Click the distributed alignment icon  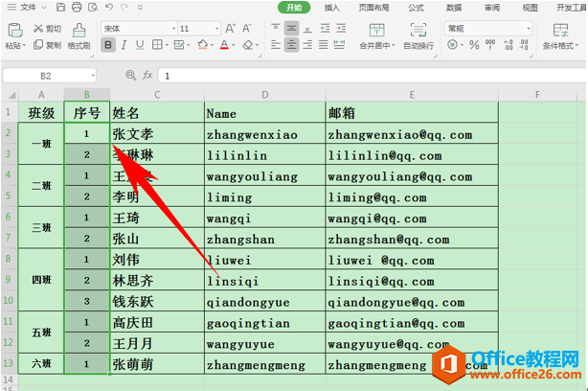(x=339, y=45)
